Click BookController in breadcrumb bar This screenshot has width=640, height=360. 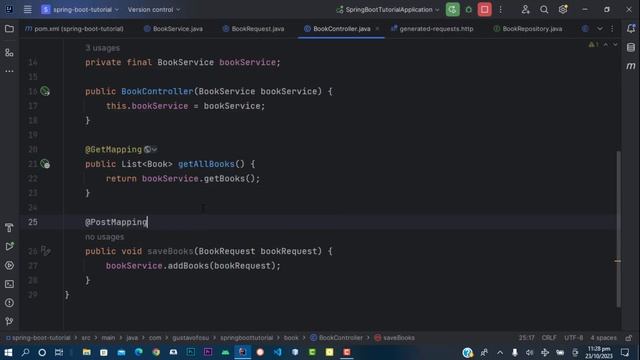click(336, 338)
